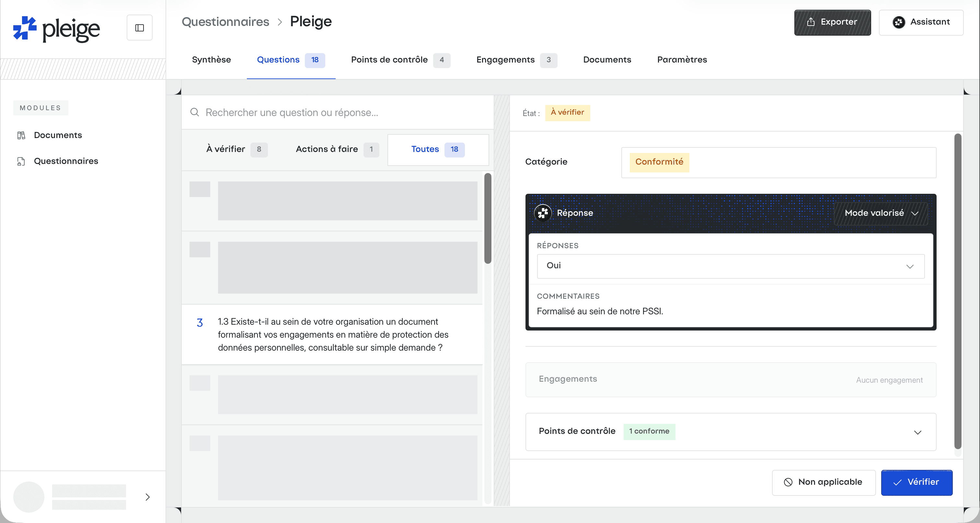Open the Mode valorisé dropdown
This screenshot has height=523, width=980.
tap(881, 213)
